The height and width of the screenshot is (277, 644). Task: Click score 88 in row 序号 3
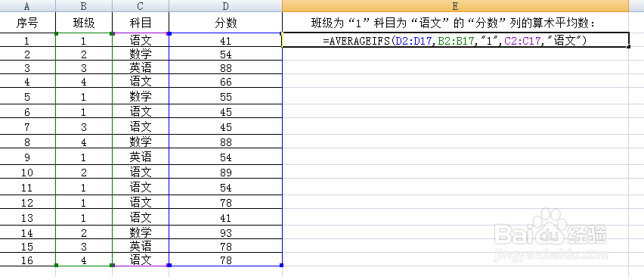pyautogui.click(x=225, y=67)
